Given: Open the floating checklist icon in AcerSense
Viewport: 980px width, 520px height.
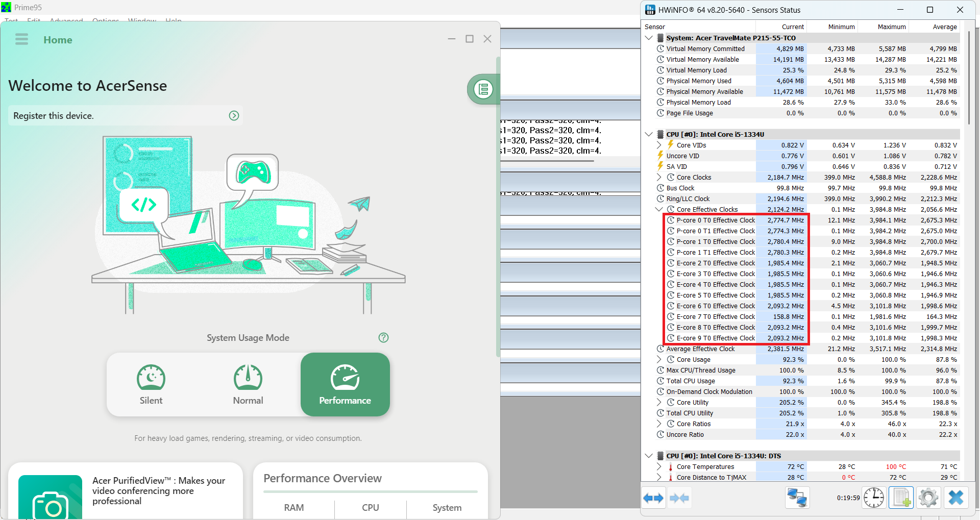Looking at the screenshot, I should (x=483, y=89).
